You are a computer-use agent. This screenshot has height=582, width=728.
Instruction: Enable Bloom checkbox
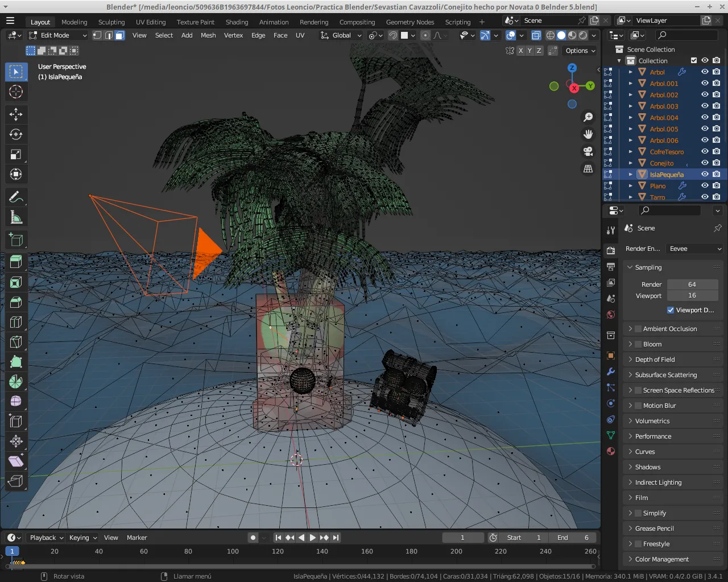pyautogui.click(x=638, y=344)
